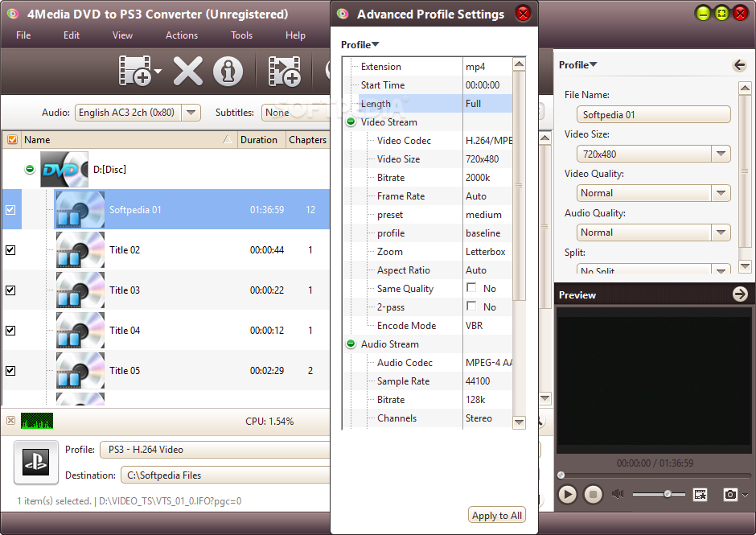
Task: Click the Title 04 thumbnail icon
Action: point(80,331)
